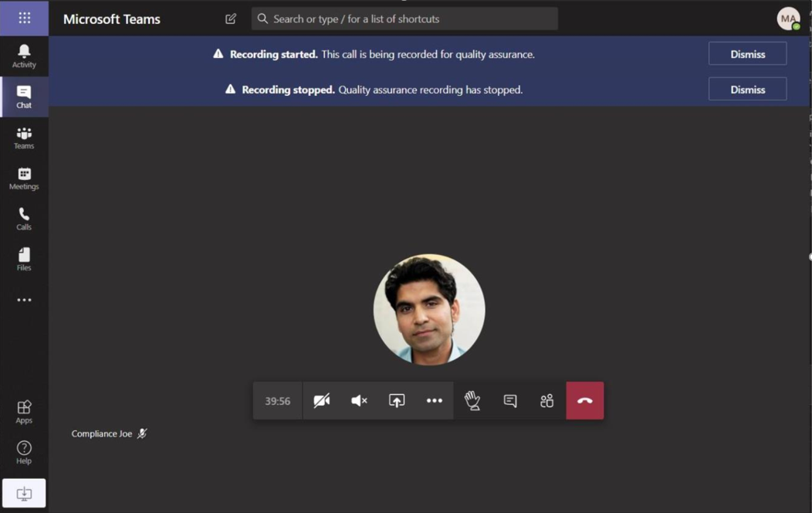Switch to the Chat section
Screen dimensions: 812x513
24,97
